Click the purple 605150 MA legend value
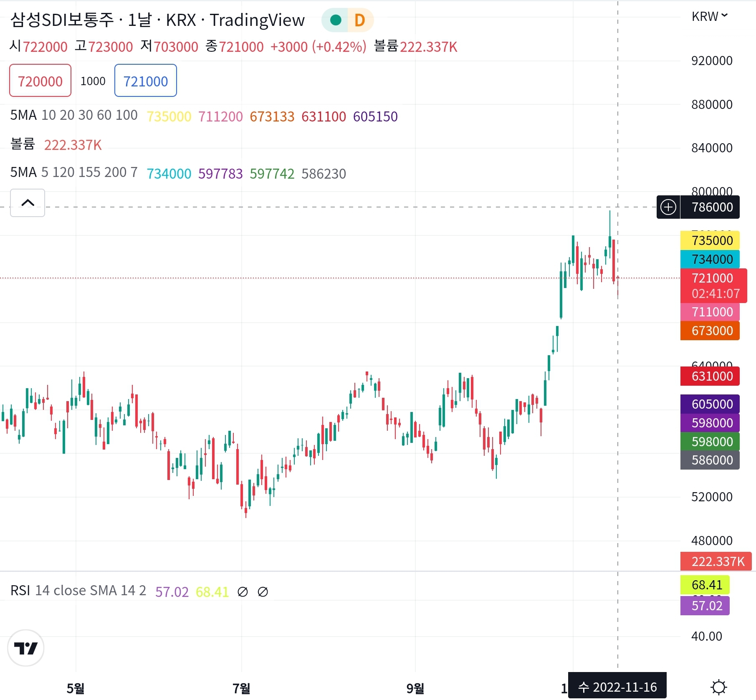 click(375, 116)
